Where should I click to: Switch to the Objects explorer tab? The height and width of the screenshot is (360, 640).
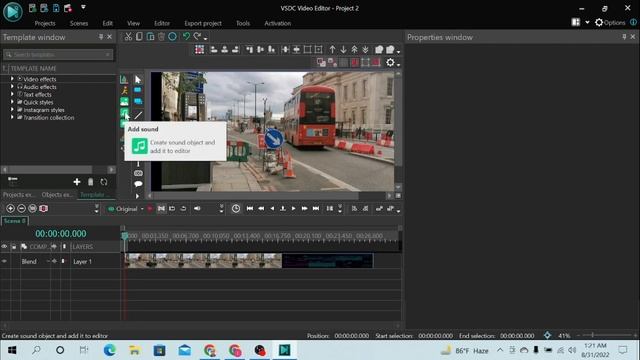point(57,195)
